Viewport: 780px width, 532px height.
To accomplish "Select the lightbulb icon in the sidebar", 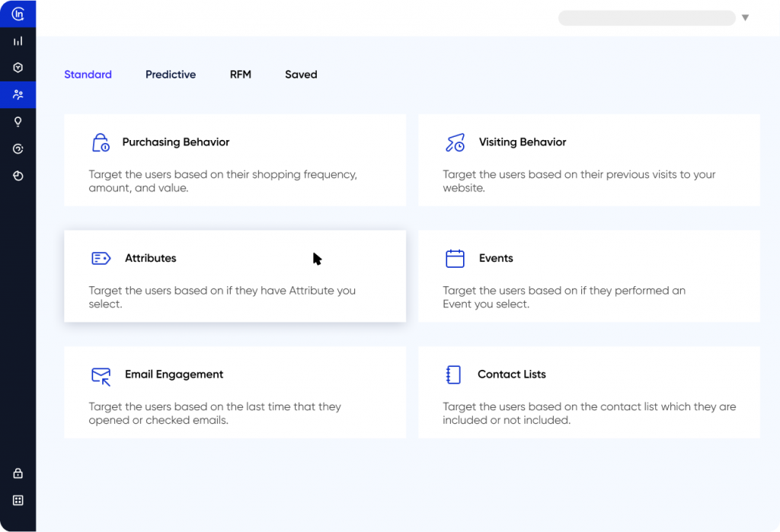I will pyautogui.click(x=18, y=121).
